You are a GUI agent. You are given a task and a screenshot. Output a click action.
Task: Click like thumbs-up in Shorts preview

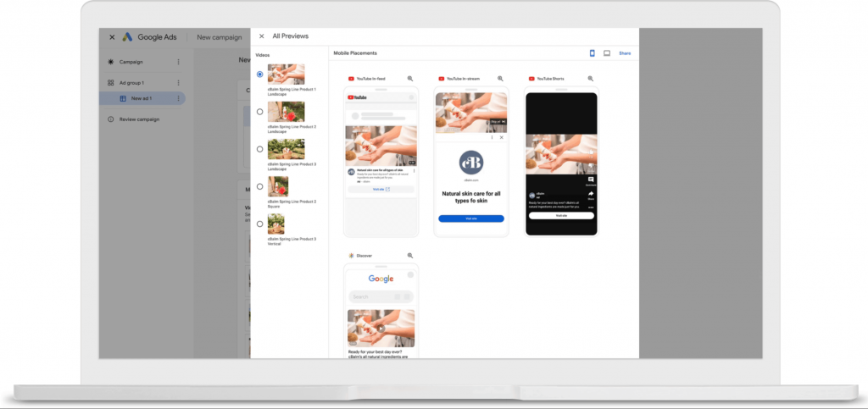[591, 151]
